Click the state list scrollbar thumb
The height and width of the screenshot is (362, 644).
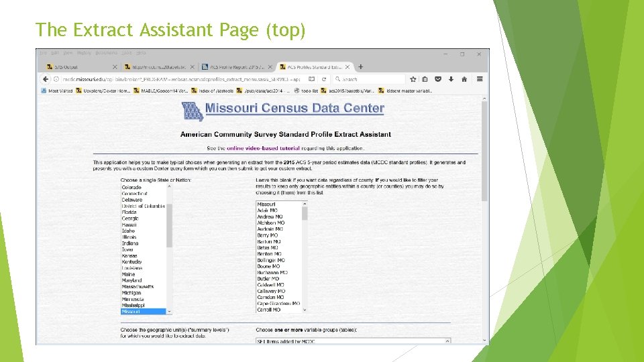coord(169,225)
